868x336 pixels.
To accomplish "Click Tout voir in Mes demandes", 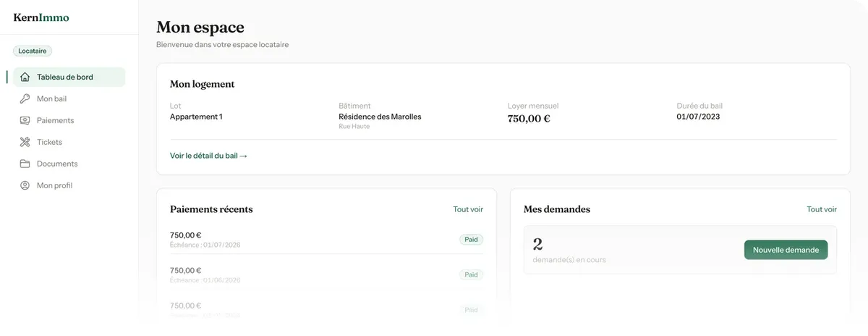I will [x=822, y=209].
